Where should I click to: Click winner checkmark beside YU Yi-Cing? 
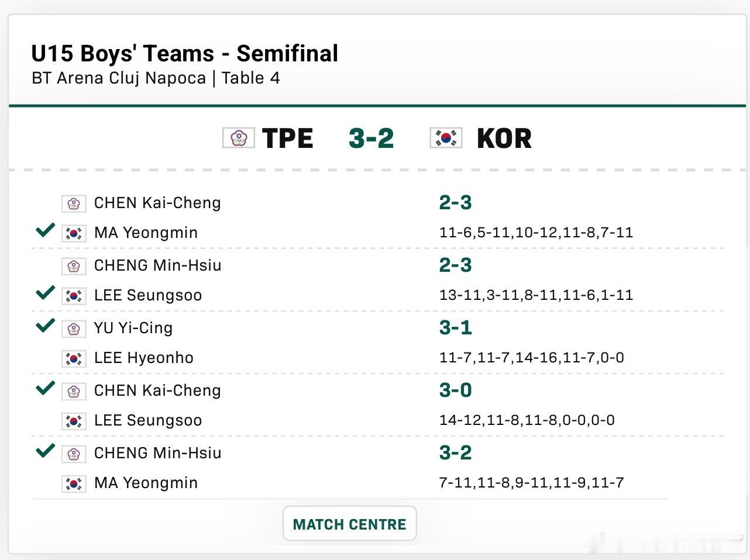pyautogui.click(x=45, y=326)
